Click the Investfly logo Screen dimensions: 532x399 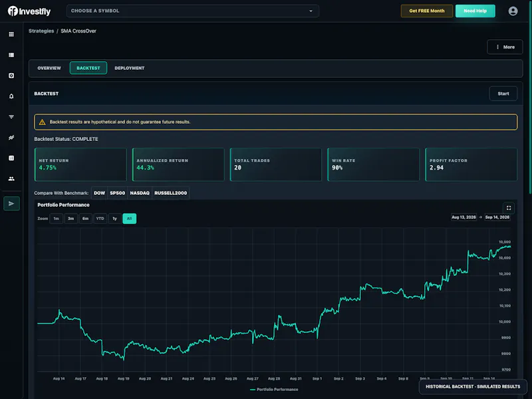point(29,11)
